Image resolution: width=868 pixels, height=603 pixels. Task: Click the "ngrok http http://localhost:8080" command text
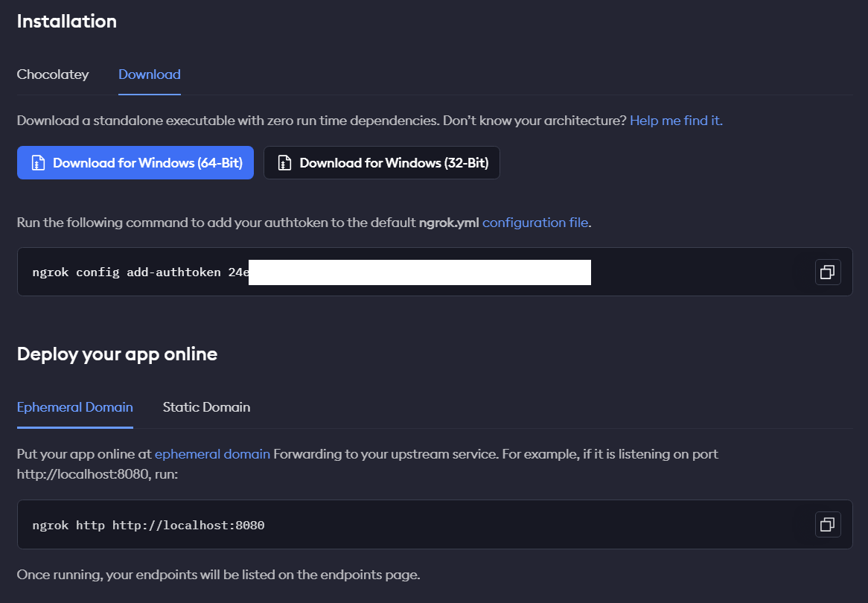pos(148,526)
